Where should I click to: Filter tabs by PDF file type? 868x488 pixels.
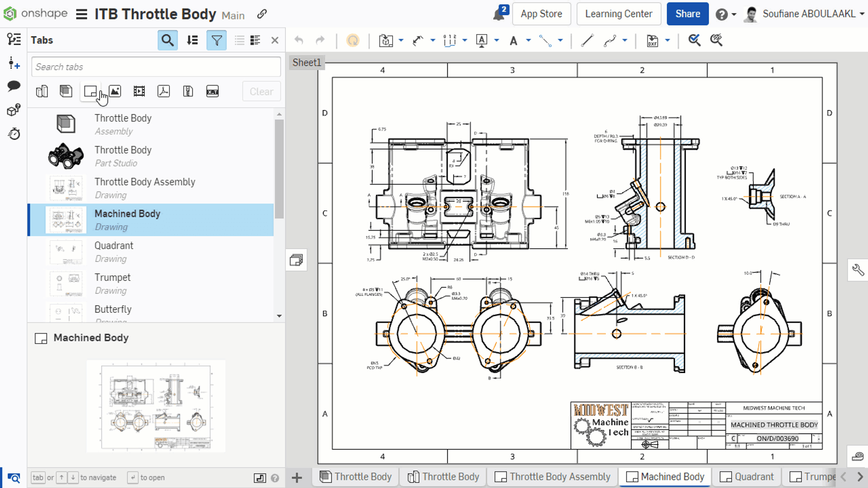(163, 91)
